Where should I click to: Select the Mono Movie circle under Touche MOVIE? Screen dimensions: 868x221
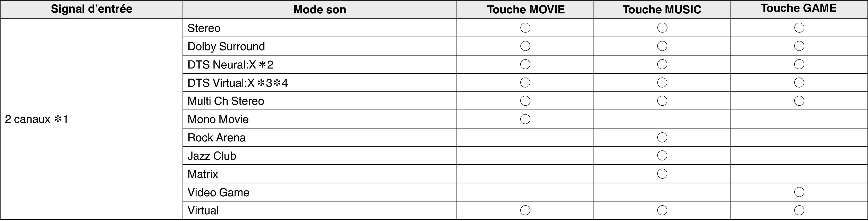tap(525, 119)
